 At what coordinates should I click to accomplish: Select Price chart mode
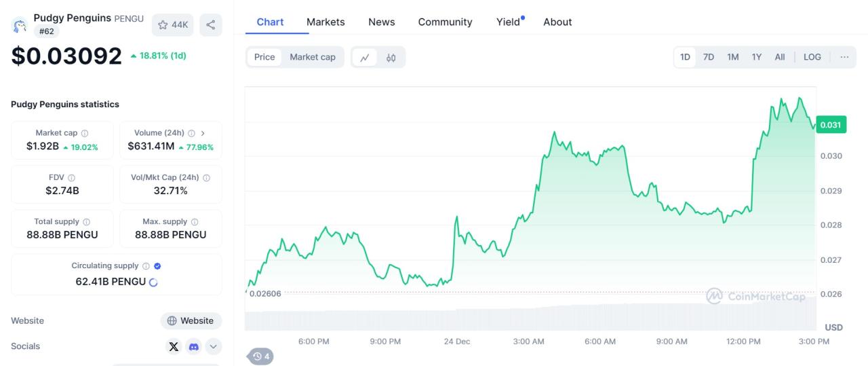coord(264,57)
